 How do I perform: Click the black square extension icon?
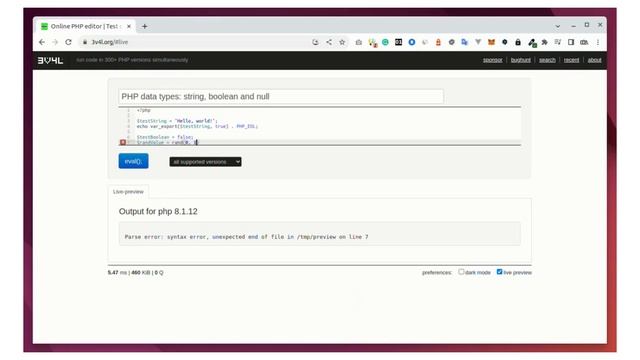point(398,42)
